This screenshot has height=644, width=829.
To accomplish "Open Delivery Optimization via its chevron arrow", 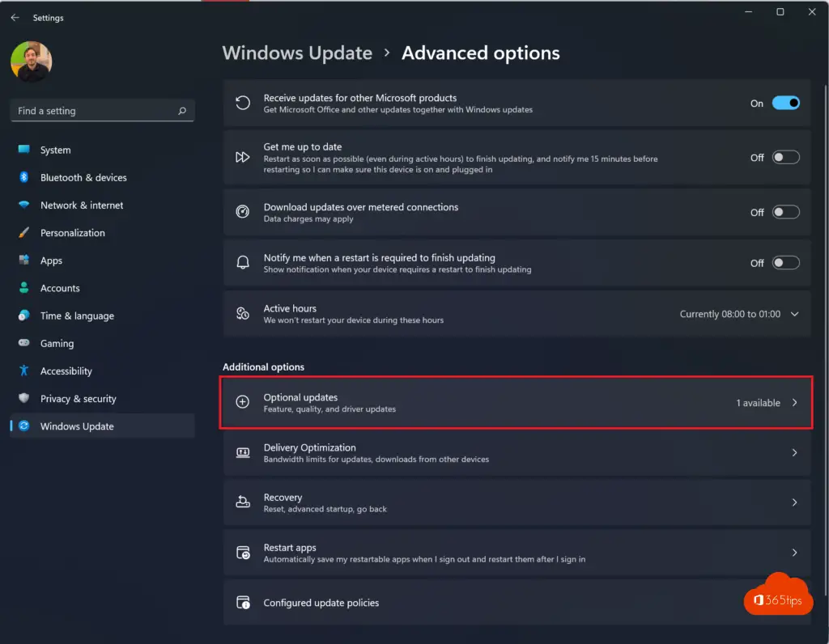I will click(794, 453).
